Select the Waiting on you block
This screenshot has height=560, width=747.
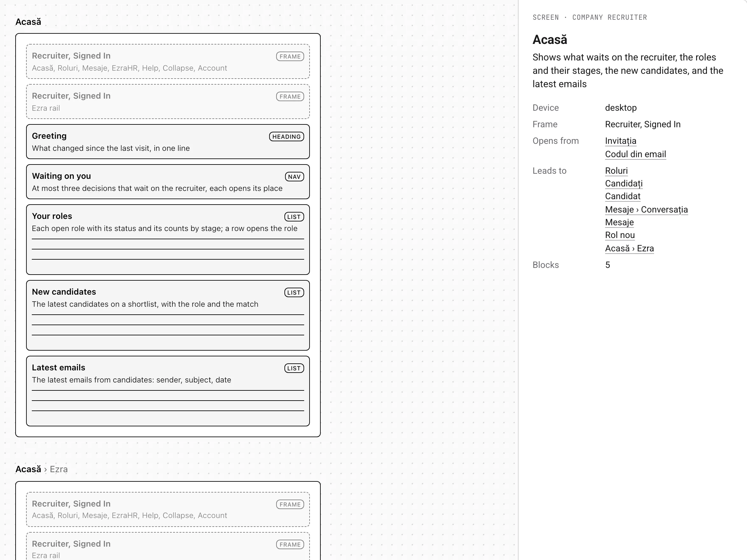[x=168, y=182]
